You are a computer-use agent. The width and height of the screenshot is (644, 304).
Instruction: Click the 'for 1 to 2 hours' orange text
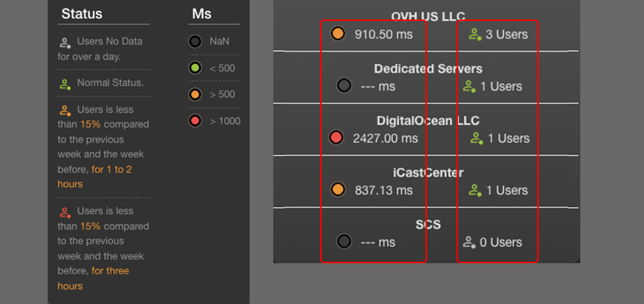coord(94,177)
